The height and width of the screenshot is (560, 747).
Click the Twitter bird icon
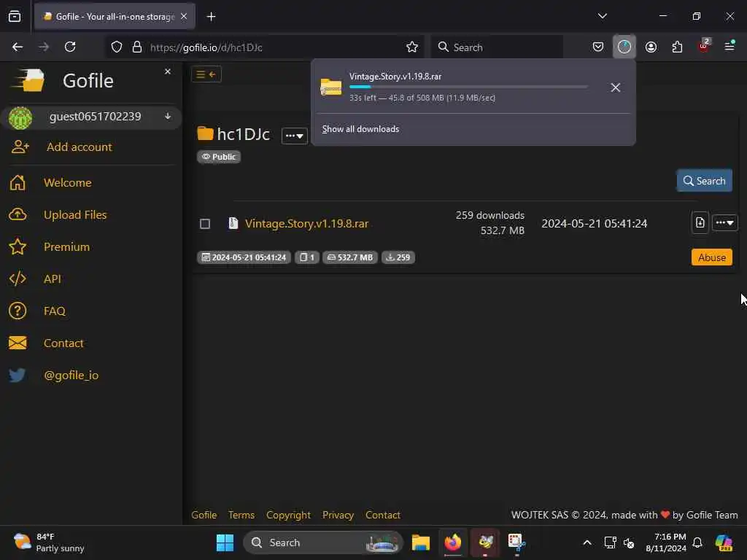coord(18,376)
